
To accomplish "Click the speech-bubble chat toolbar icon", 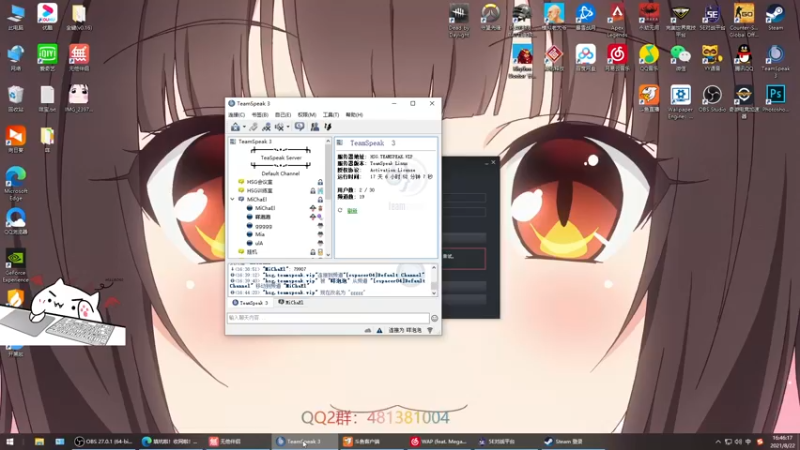I will [299, 127].
